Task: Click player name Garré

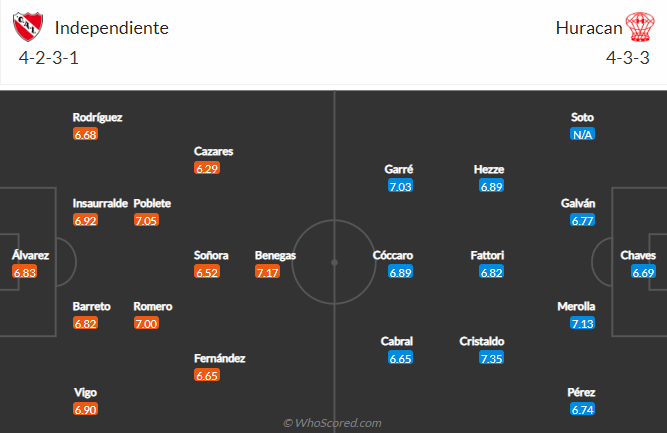Action: pyautogui.click(x=399, y=169)
